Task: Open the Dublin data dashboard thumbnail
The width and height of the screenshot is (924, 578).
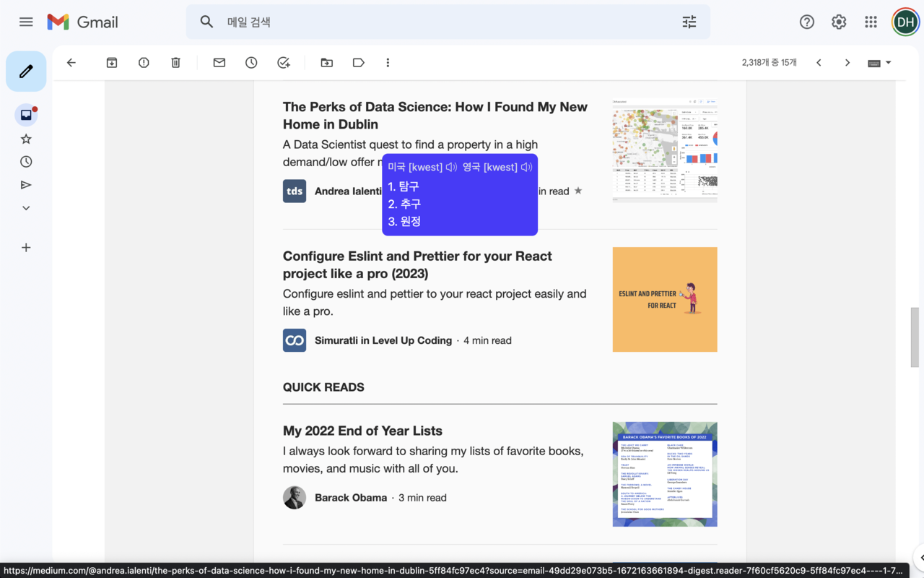Action: 665,150
